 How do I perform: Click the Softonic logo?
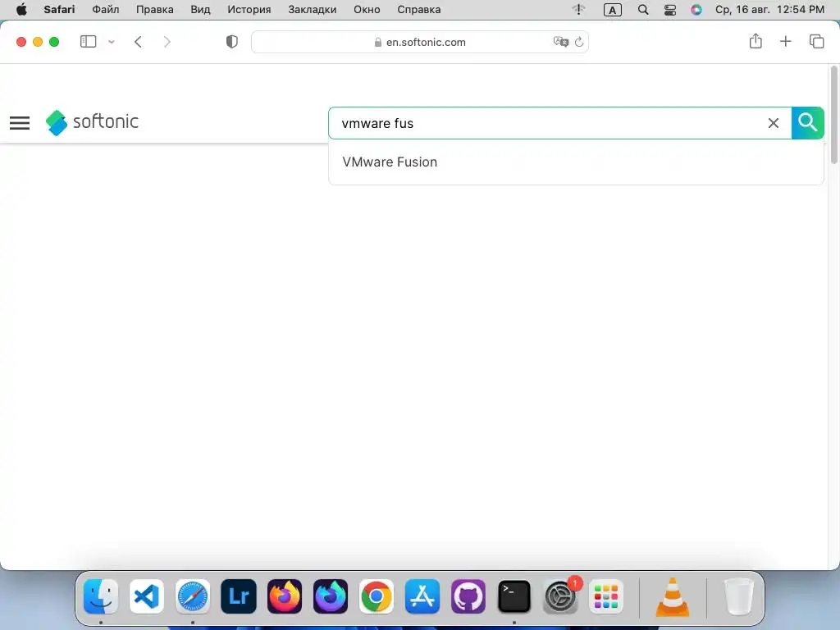pos(92,123)
